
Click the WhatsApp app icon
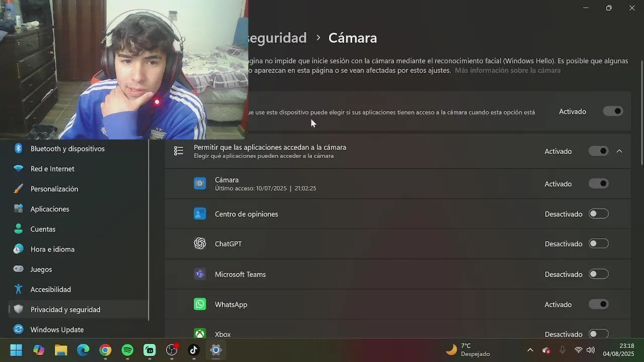click(200, 304)
